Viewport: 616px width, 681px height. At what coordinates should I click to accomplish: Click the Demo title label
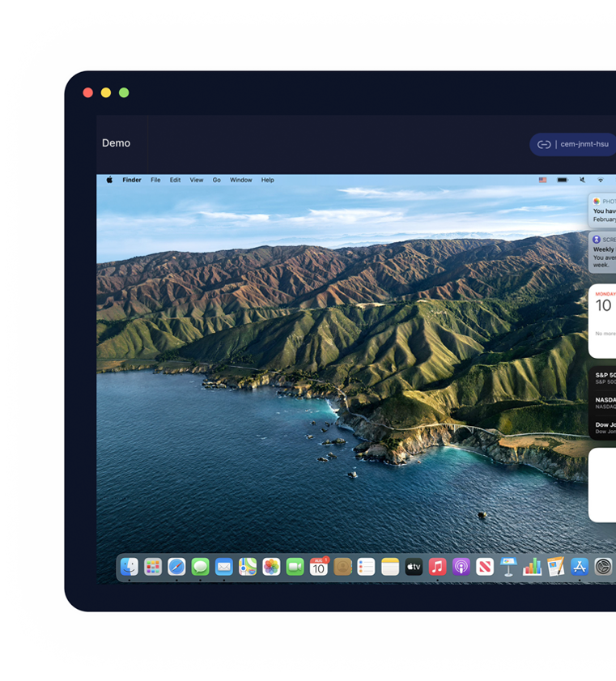116,143
